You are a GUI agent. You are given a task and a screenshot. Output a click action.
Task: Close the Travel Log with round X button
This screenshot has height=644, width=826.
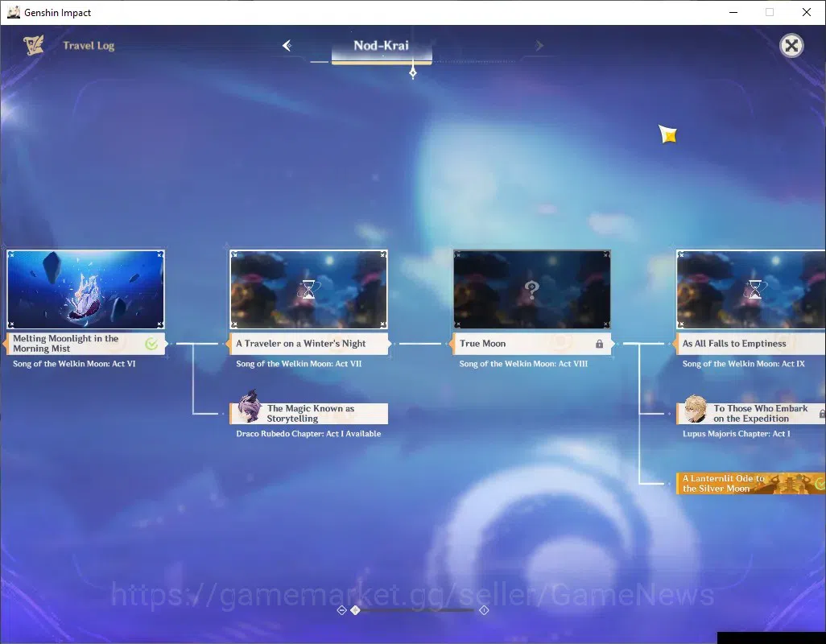click(791, 46)
